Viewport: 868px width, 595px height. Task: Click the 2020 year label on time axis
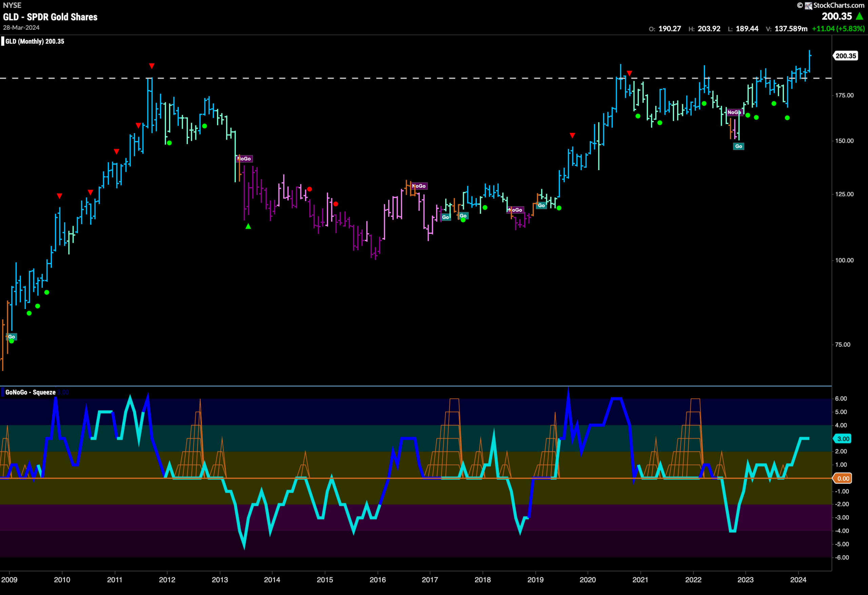pos(588,580)
